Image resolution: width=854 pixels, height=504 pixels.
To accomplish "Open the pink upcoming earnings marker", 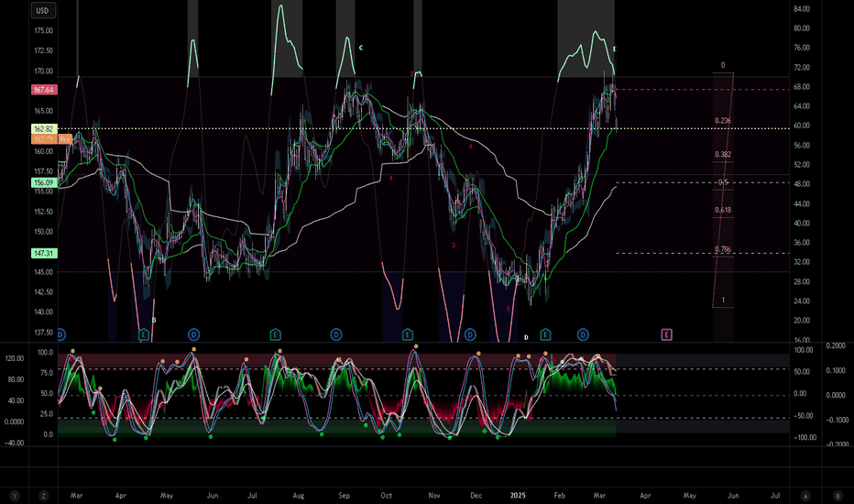I will (666, 334).
